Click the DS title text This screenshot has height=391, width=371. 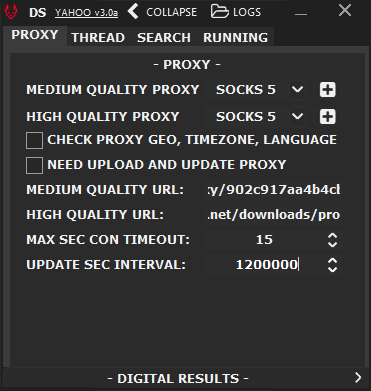tap(38, 13)
